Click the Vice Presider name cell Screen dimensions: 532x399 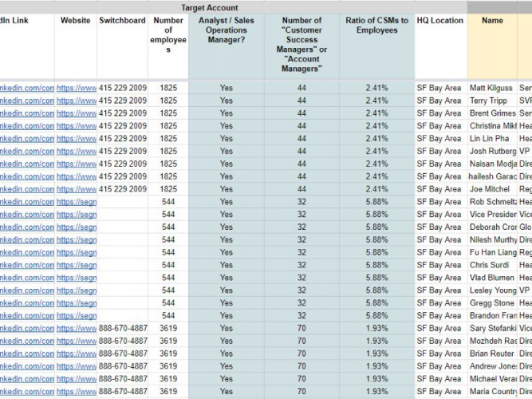pos(492,215)
